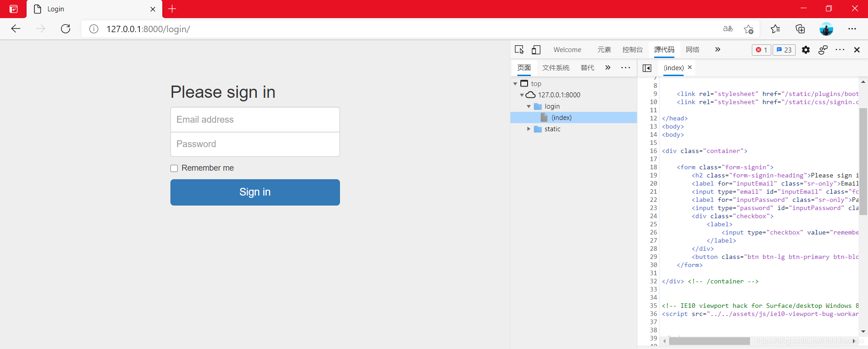This screenshot has height=349, width=868.
Task: Toggle the file navigator sidebar
Action: point(647,68)
